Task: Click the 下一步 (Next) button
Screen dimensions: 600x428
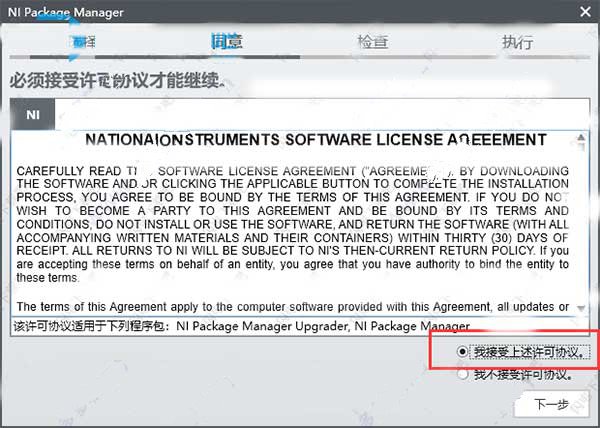Action: (551, 404)
